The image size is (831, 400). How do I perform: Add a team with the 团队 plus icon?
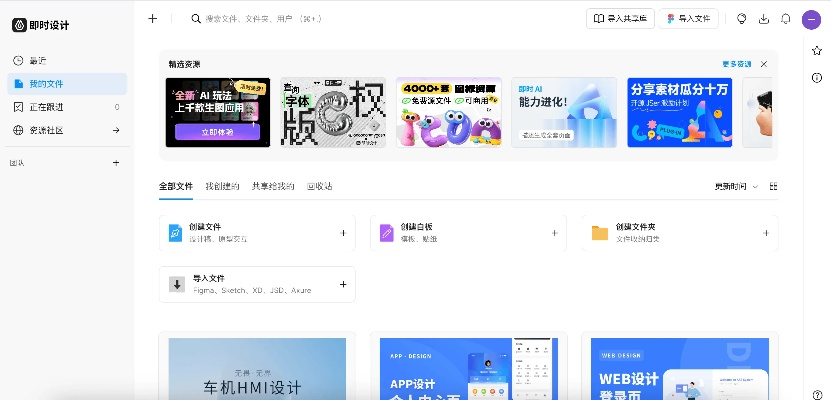click(115, 162)
